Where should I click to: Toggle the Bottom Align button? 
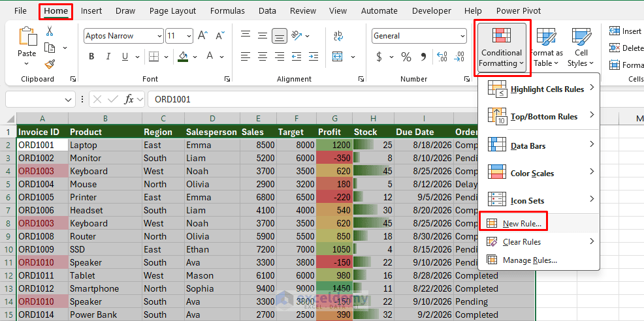pos(280,37)
